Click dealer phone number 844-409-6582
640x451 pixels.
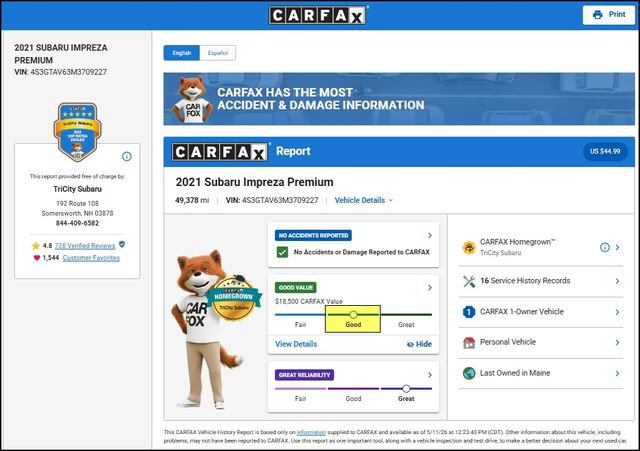pyautogui.click(x=77, y=223)
